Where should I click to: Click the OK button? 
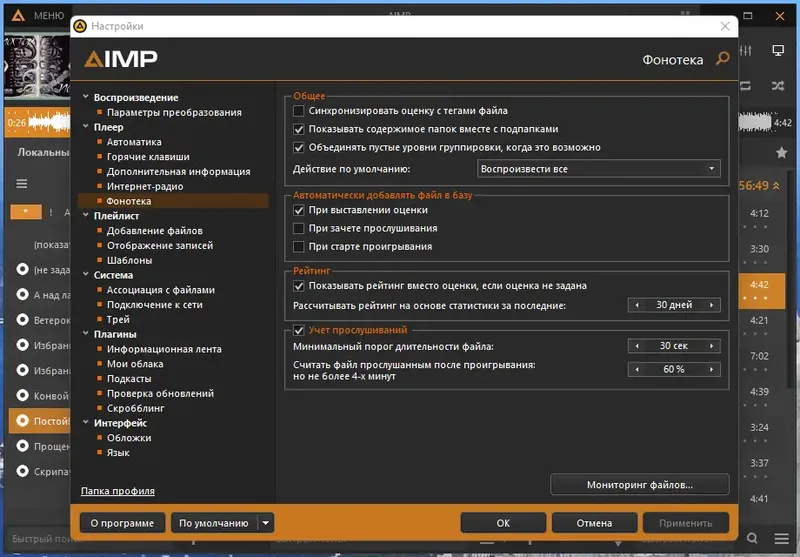pyautogui.click(x=503, y=523)
